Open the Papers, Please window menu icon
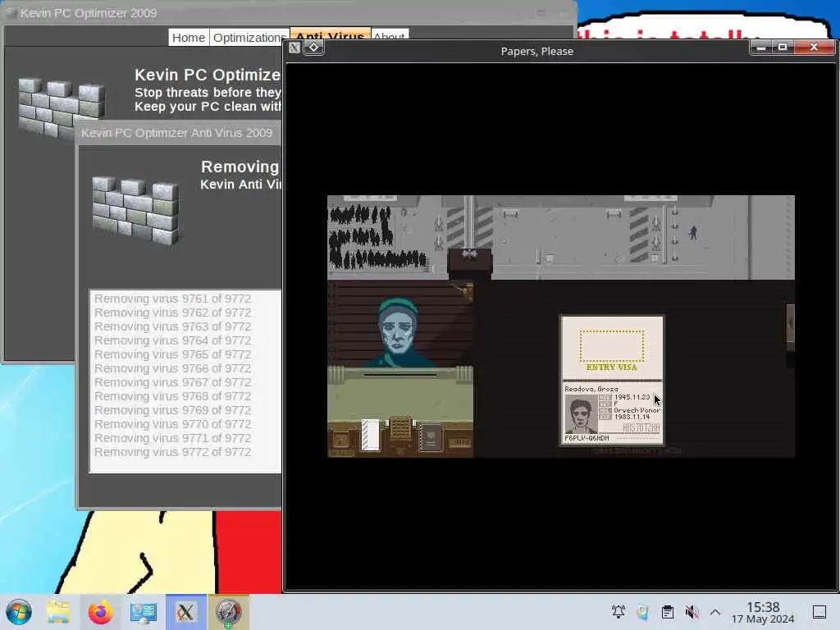 (x=294, y=47)
